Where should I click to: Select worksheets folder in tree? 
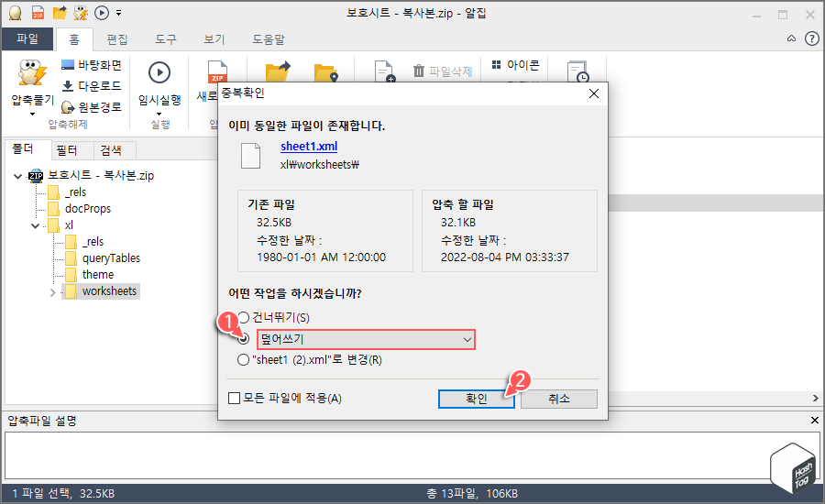click(109, 290)
